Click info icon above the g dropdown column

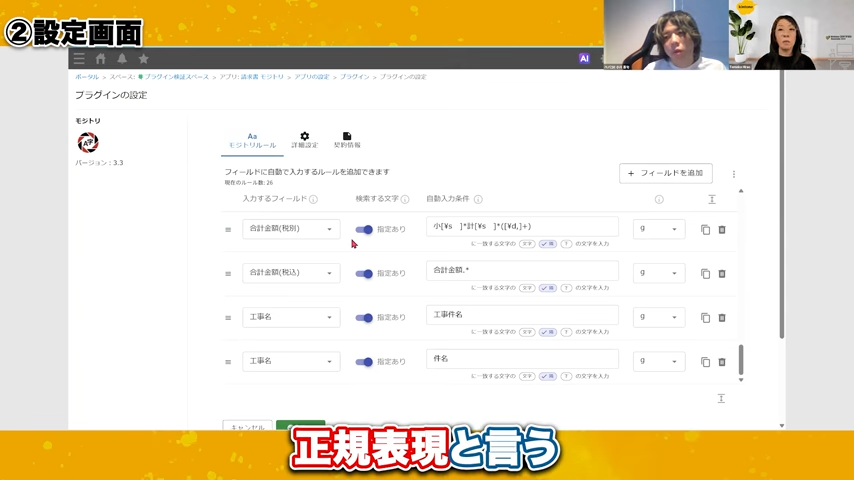[659, 199]
